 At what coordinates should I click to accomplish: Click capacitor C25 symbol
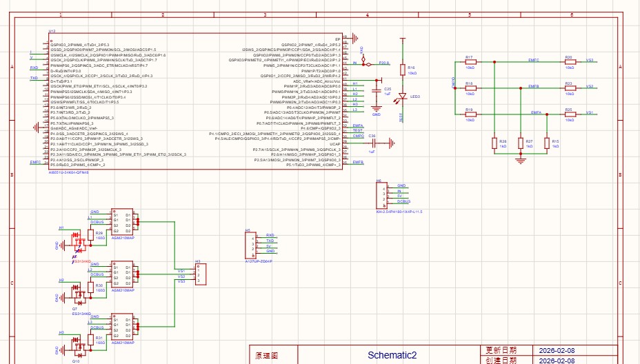pyautogui.click(x=377, y=90)
